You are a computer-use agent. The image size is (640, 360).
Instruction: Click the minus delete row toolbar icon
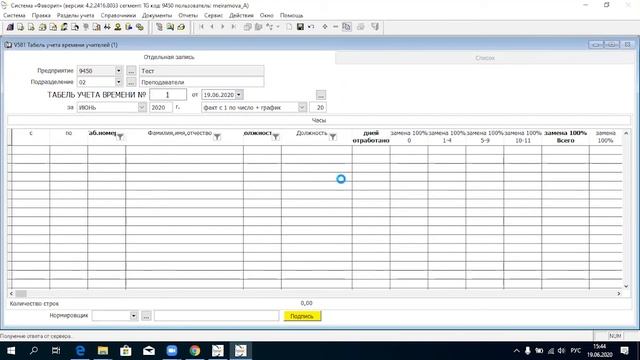[336, 27]
